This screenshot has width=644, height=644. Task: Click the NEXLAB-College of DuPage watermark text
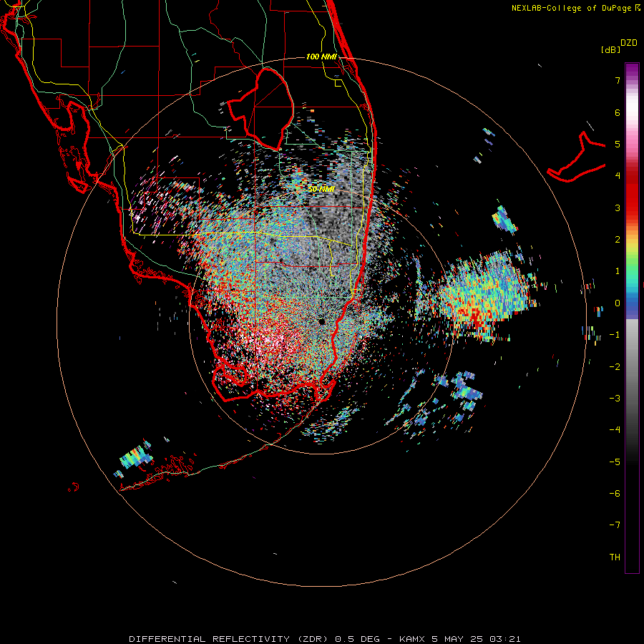pyautogui.click(x=575, y=8)
